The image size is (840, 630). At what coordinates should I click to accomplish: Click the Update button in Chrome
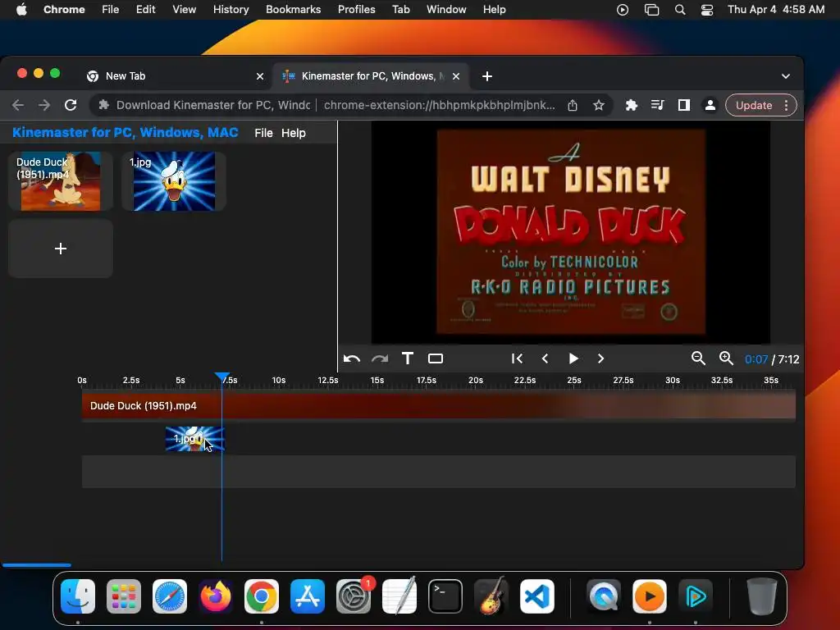754,105
